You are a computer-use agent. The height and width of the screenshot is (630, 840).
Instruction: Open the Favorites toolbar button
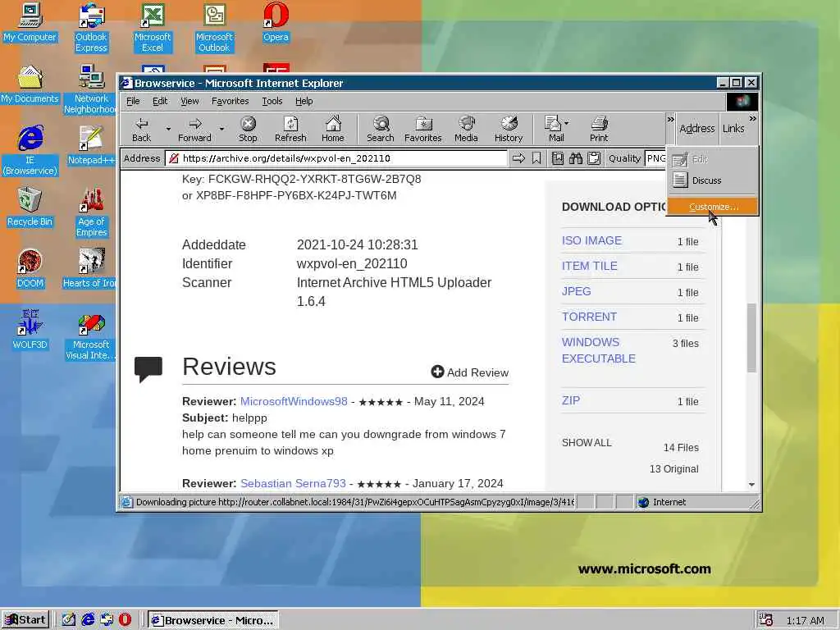(422, 129)
